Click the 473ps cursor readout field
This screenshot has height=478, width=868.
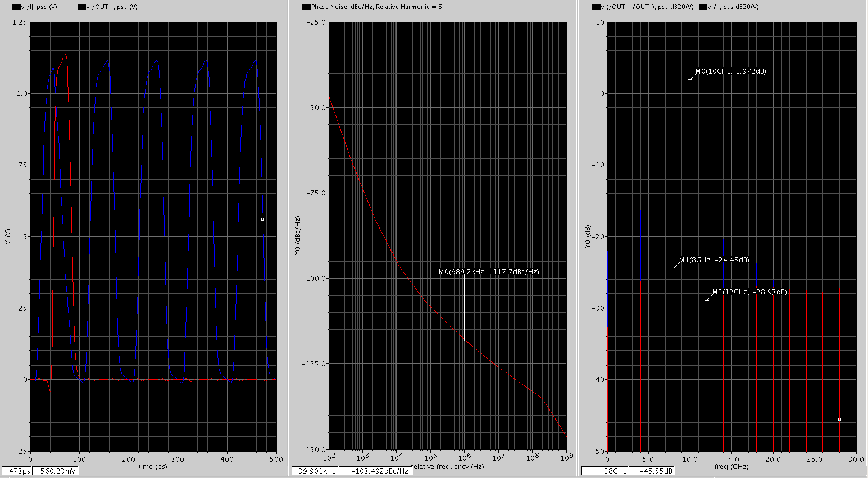click(x=17, y=471)
